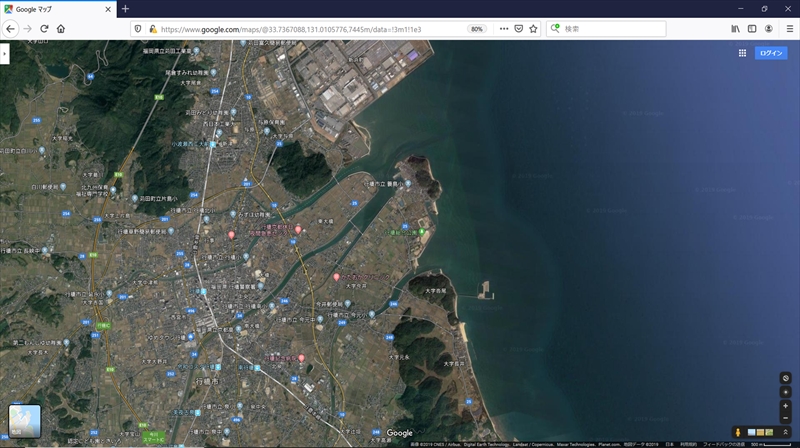Expand the Google Maps side panel
The width and height of the screenshot is (800, 448).
coord(5,54)
